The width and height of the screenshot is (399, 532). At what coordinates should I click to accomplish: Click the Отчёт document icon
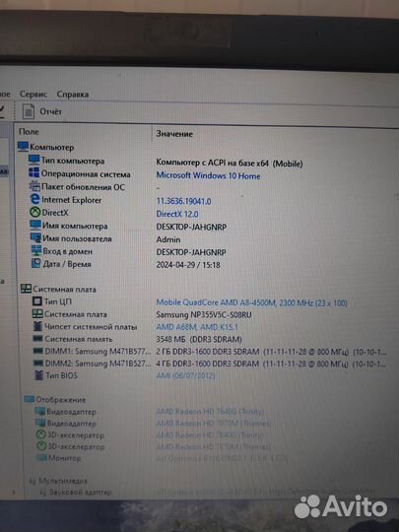point(29,111)
